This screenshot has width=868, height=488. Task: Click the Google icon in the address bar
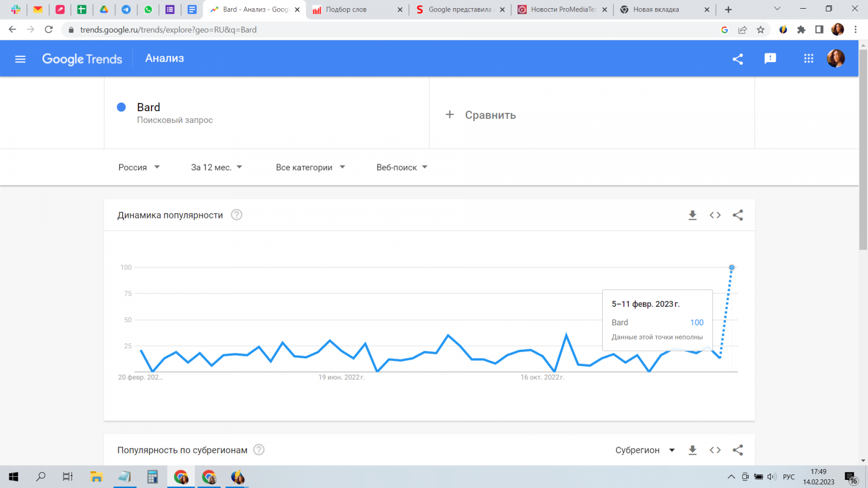(724, 30)
